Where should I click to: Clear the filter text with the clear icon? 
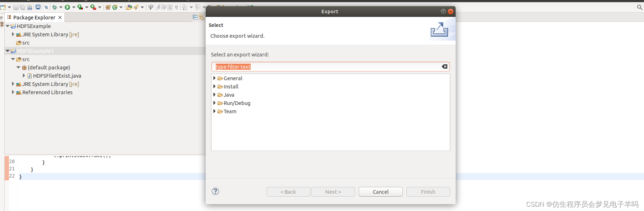point(444,66)
